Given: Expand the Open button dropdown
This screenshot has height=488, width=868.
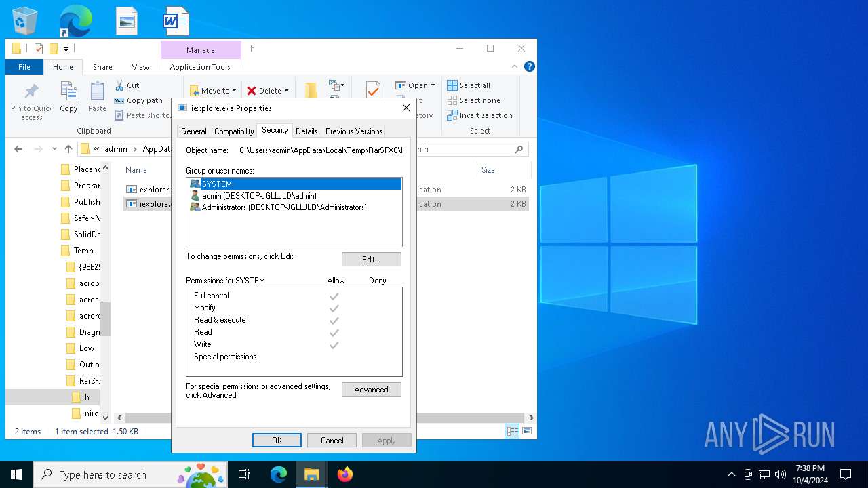Looking at the screenshot, I should pos(433,85).
